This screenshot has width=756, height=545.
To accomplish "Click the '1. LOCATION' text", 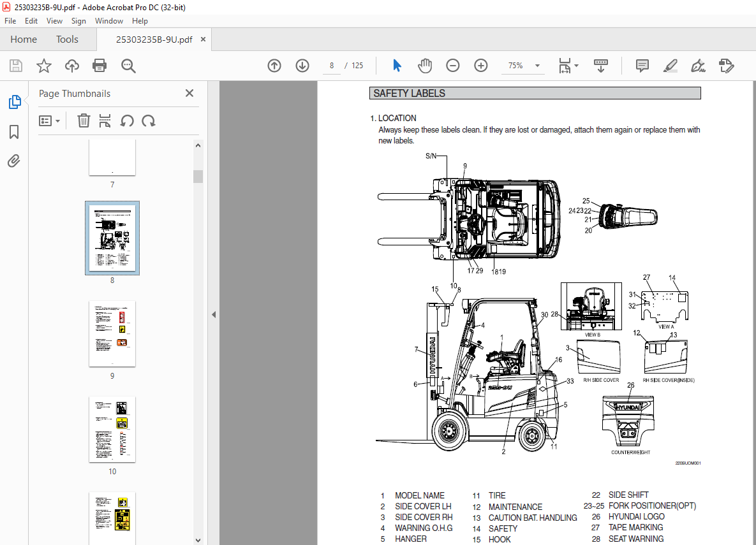I will point(393,118).
